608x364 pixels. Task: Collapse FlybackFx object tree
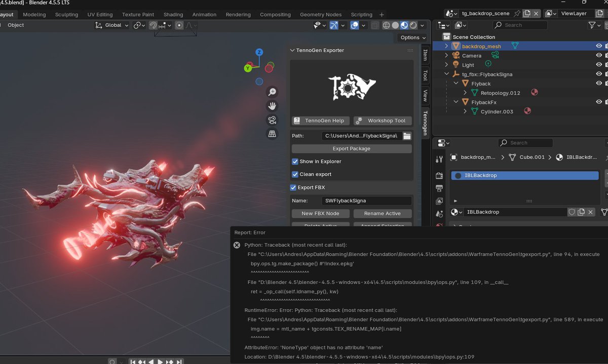456,102
